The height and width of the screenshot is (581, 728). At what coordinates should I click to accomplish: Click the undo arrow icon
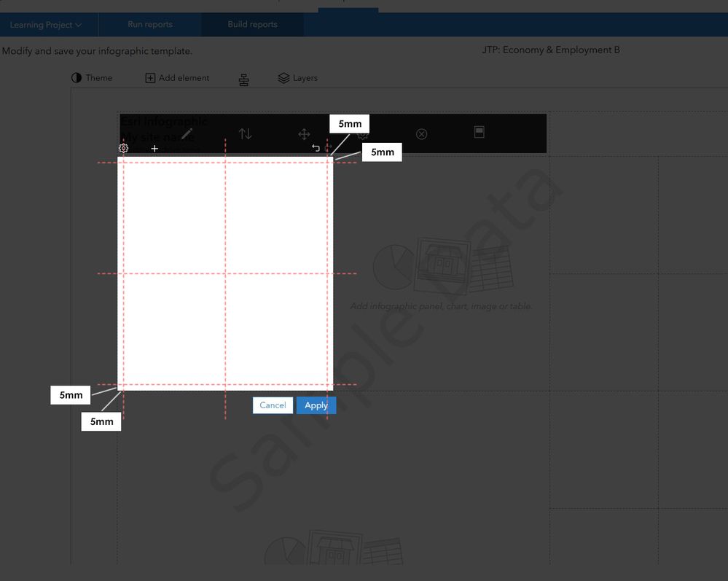click(316, 147)
